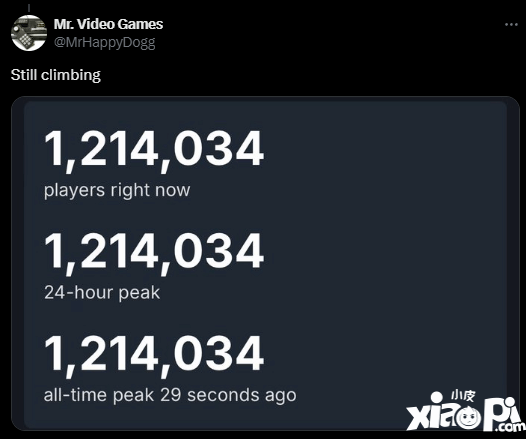Click the "24-hour peak" label

(x=102, y=292)
